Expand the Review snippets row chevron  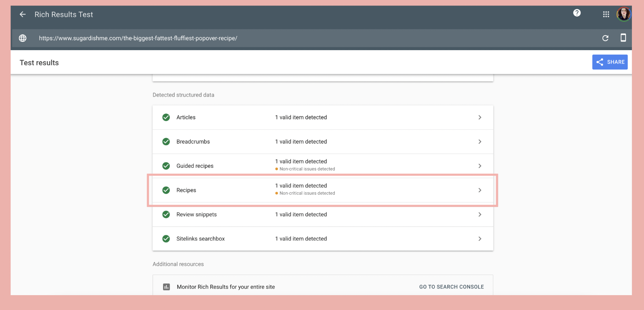pyautogui.click(x=480, y=215)
